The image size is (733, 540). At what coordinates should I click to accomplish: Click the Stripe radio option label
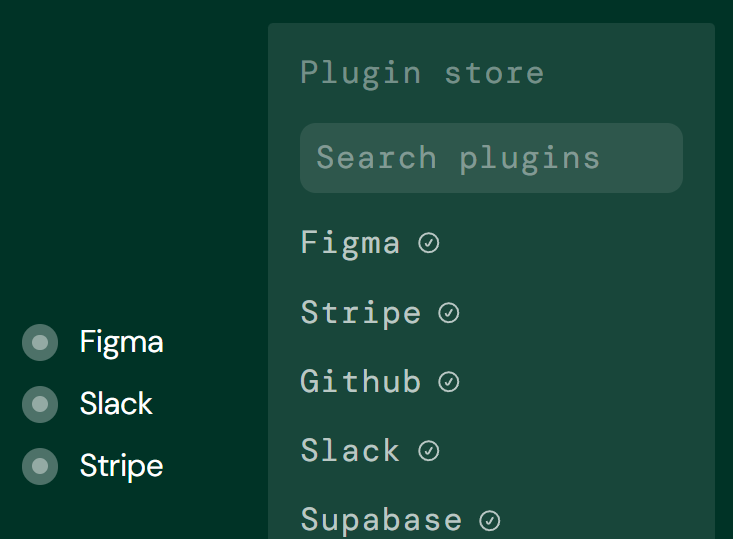pyautogui.click(x=121, y=466)
